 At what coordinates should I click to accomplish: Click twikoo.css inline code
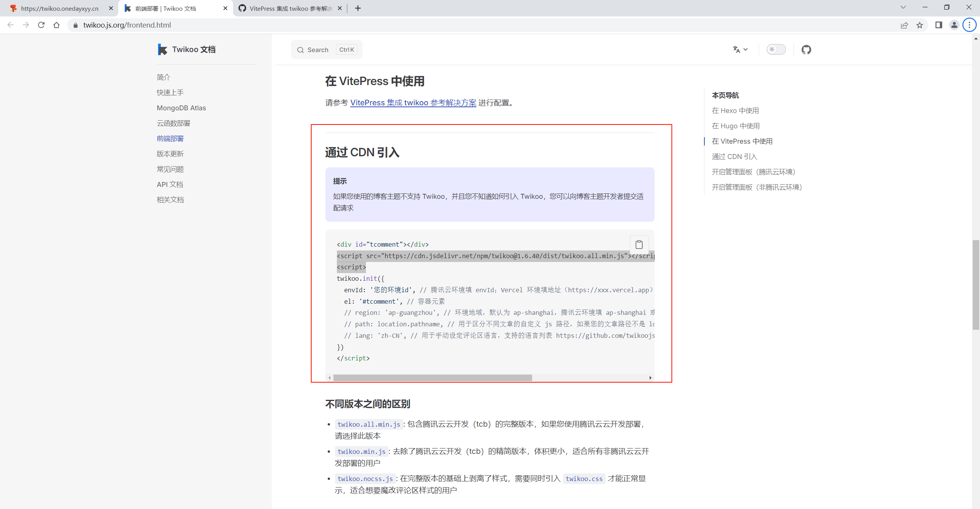click(584, 478)
